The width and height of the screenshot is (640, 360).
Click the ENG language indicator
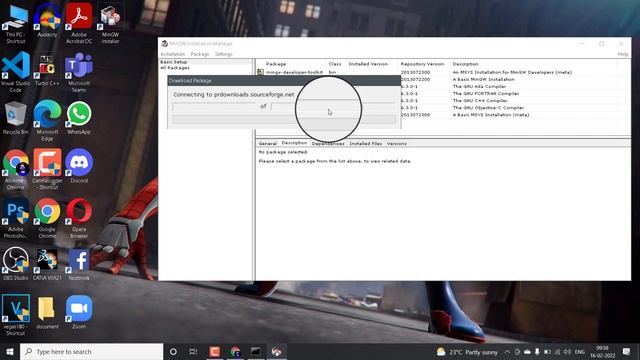pos(580,352)
